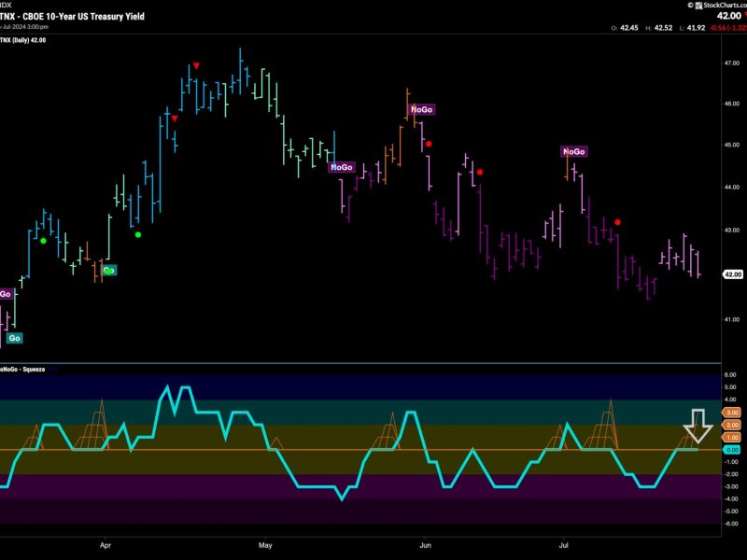This screenshot has width=747, height=560.
Task: Click the positive 6.00 oscillator axis label
Action: pos(730,375)
